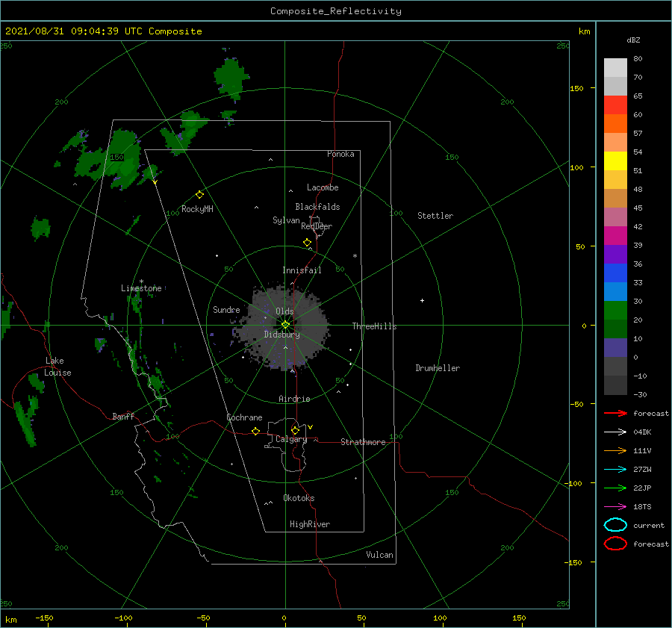This screenshot has width=672, height=628.
Task: Click the RedDeer city label
Action: [317, 226]
